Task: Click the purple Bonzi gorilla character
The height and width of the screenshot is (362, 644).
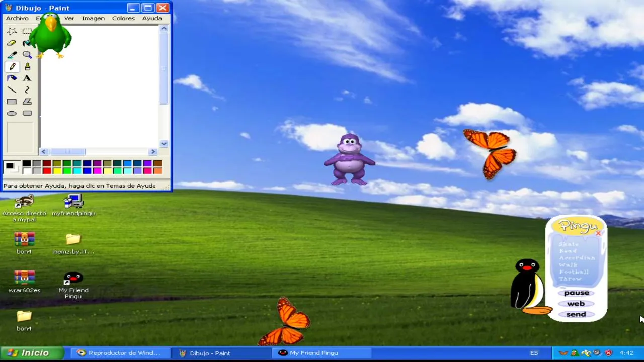Action: click(349, 159)
